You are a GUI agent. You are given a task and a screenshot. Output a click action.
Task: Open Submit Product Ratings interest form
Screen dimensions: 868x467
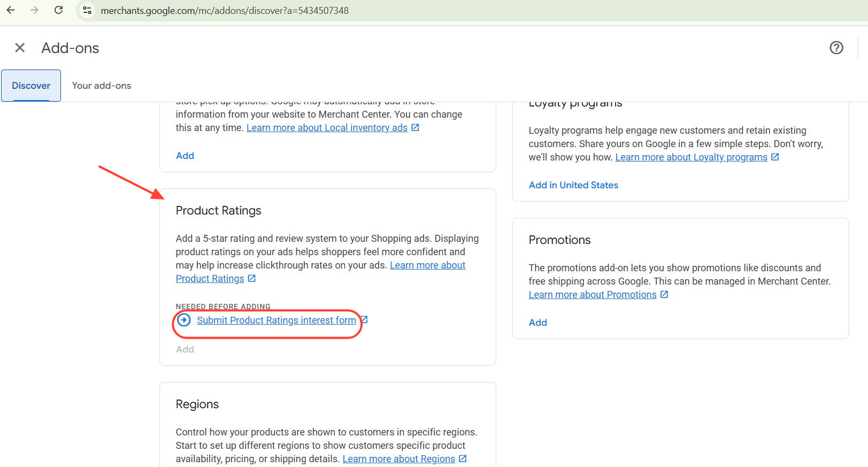(276, 320)
